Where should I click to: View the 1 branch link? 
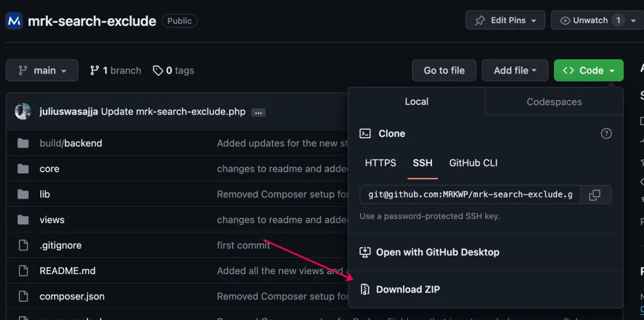pos(116,70)
